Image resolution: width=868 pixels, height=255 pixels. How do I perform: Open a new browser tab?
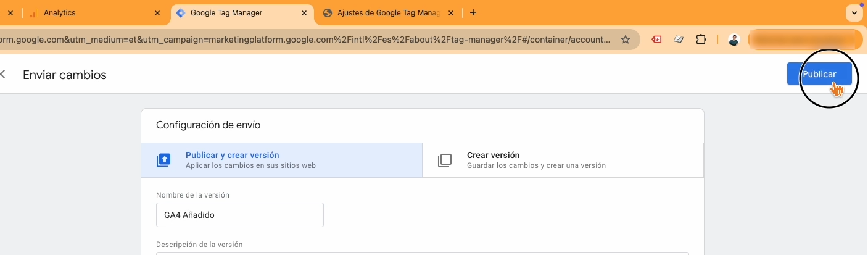(x=473, y=12)
